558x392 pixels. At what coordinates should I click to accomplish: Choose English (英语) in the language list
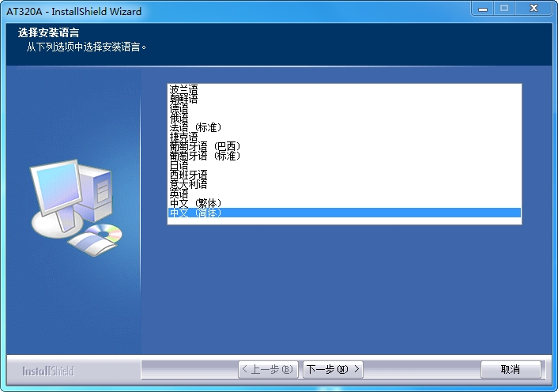179,194
